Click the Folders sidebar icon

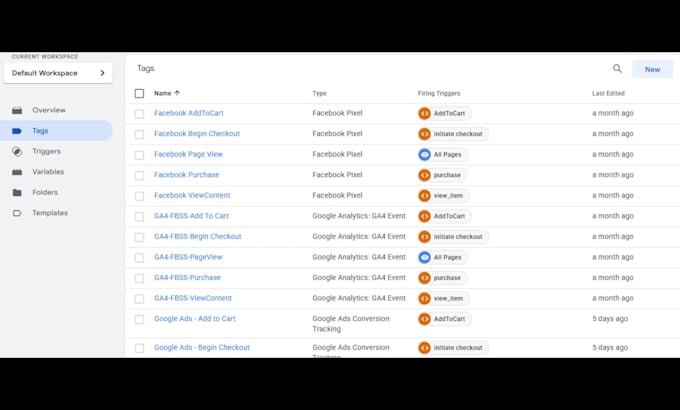pos(17,192)
